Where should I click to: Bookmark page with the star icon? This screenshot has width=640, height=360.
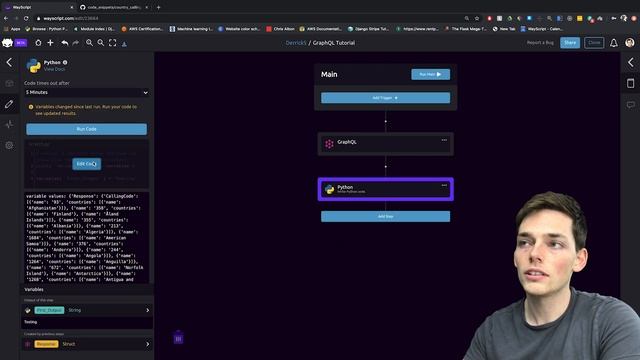pyautogui.click(x=477, y=18)
